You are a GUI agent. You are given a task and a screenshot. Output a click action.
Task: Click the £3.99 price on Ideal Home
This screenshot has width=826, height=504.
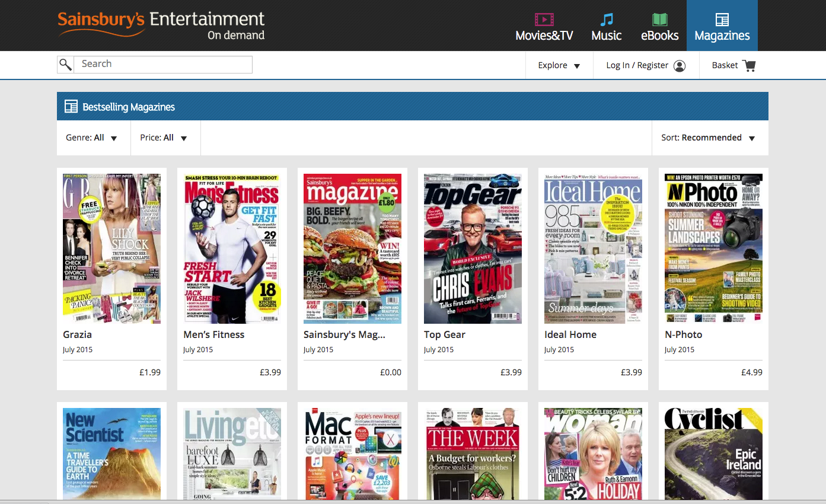(x=632, y=372)
